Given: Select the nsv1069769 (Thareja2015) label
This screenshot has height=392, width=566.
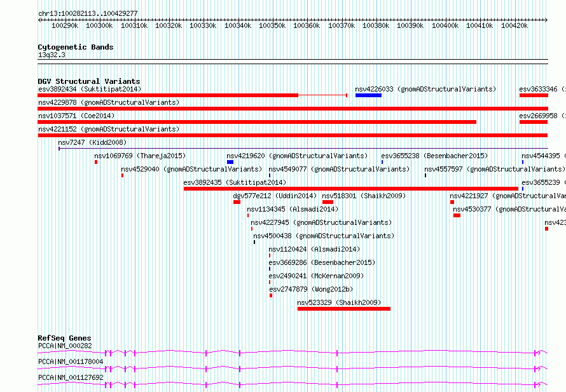Looking at the screenshot, I should [x=140, y=156].
